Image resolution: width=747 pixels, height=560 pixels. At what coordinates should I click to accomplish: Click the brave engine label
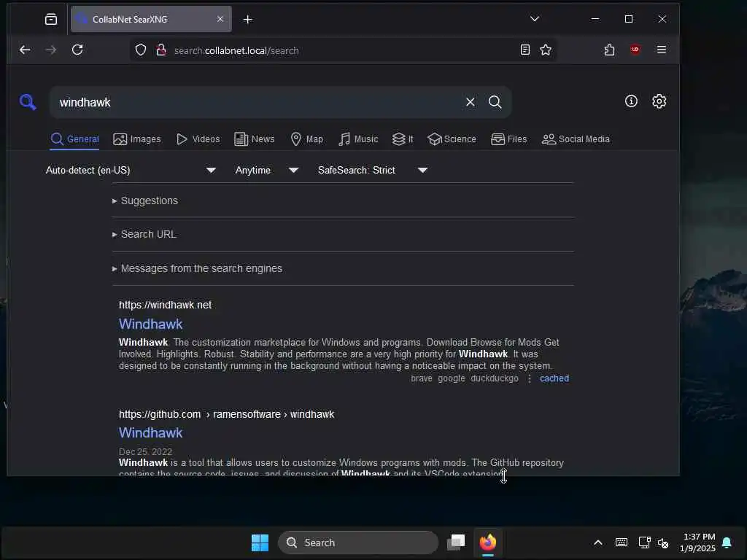422,378
